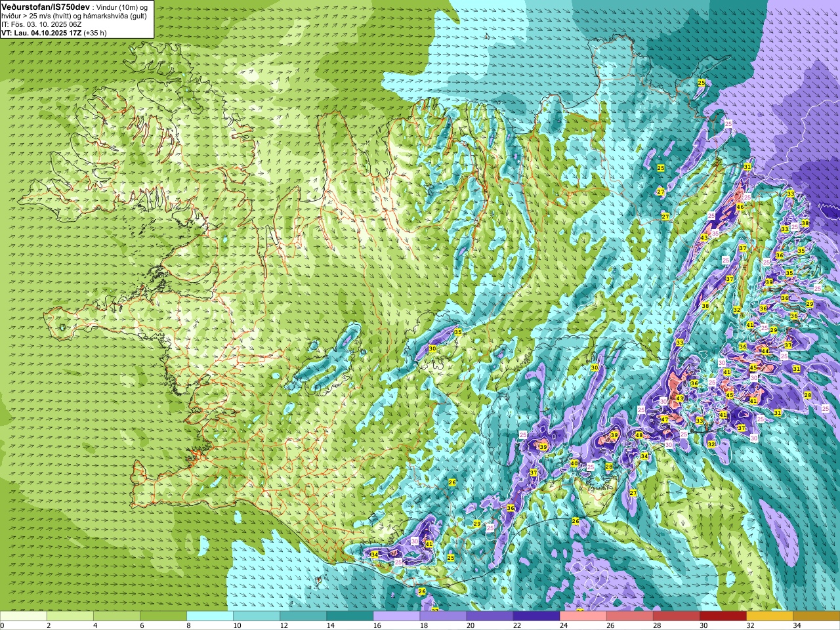Select the 24–26 m/s pink legend swatch

pos(583,616)
